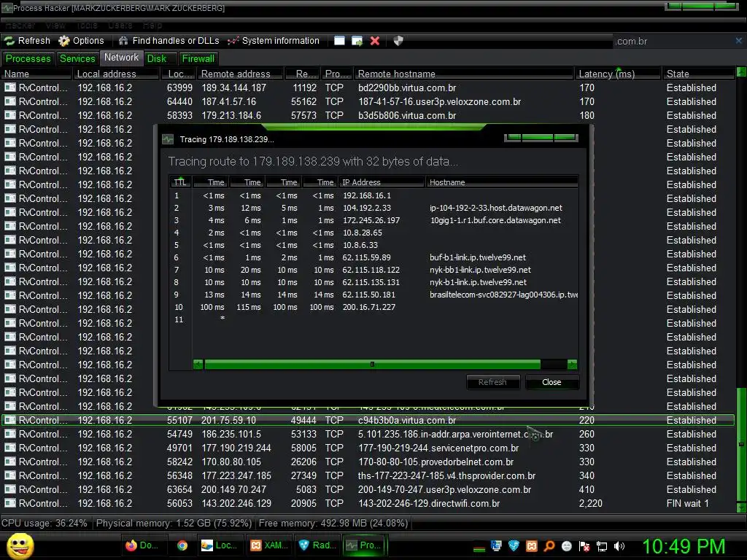Screen dimensions: 747x560
Task: Sort tracing list by Hostname column
Action: (502, 182)
